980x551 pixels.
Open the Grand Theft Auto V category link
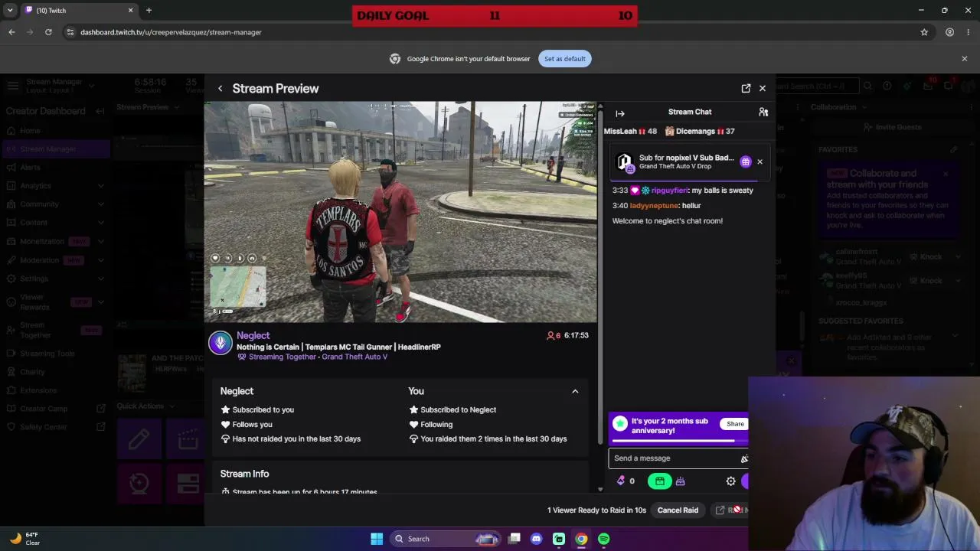354,357
